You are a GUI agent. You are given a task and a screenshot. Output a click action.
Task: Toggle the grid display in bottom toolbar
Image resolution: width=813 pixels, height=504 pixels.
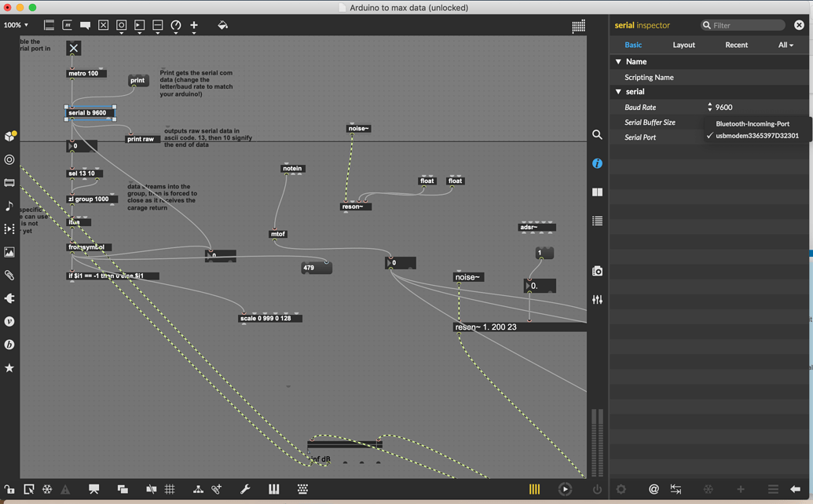coord(170,489)
